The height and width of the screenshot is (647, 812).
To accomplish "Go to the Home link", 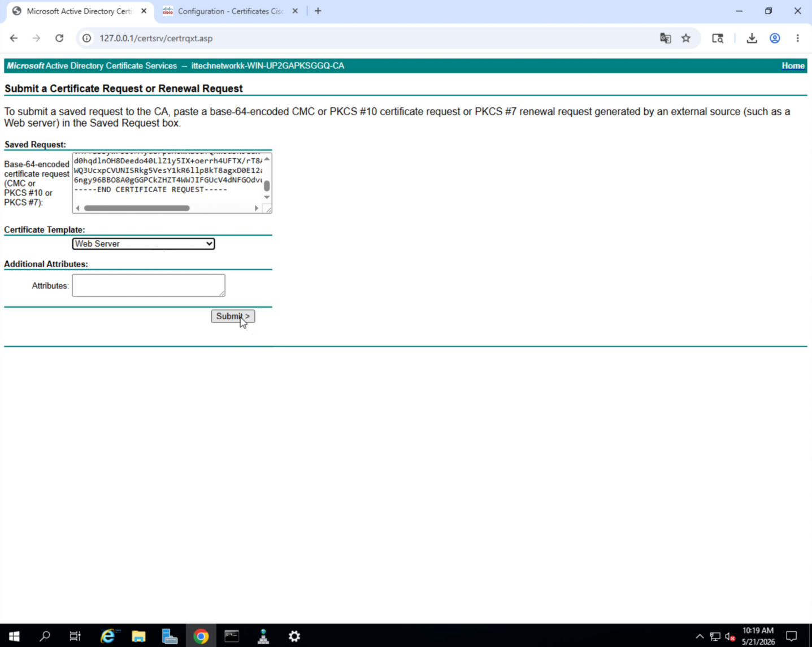I will tap(793, 66).
